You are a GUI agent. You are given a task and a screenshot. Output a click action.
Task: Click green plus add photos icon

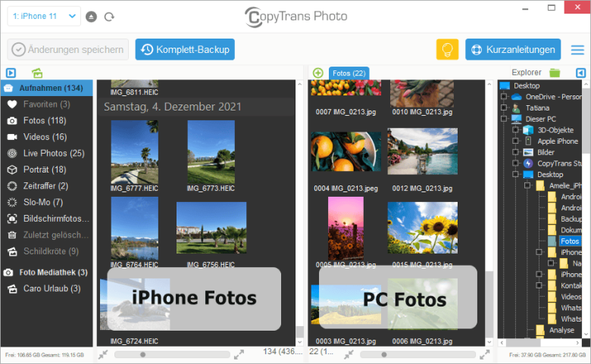point(318,73)
